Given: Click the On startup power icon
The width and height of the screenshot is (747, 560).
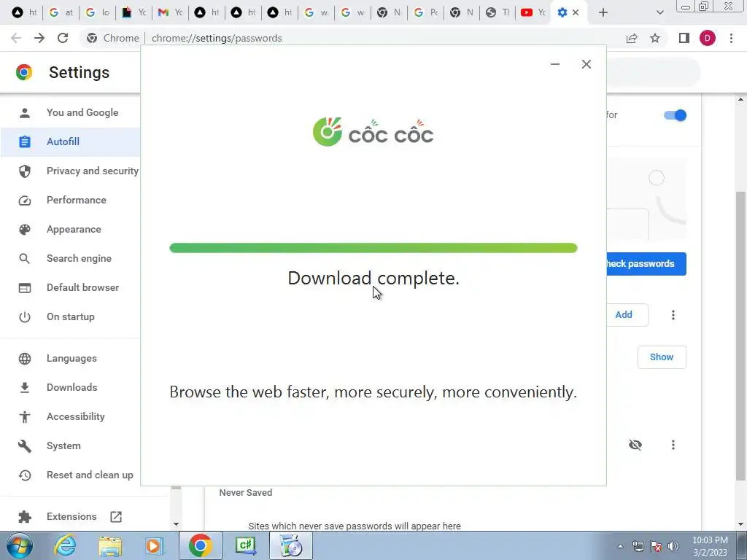Looking at the screenshot, I should (24, 316).
